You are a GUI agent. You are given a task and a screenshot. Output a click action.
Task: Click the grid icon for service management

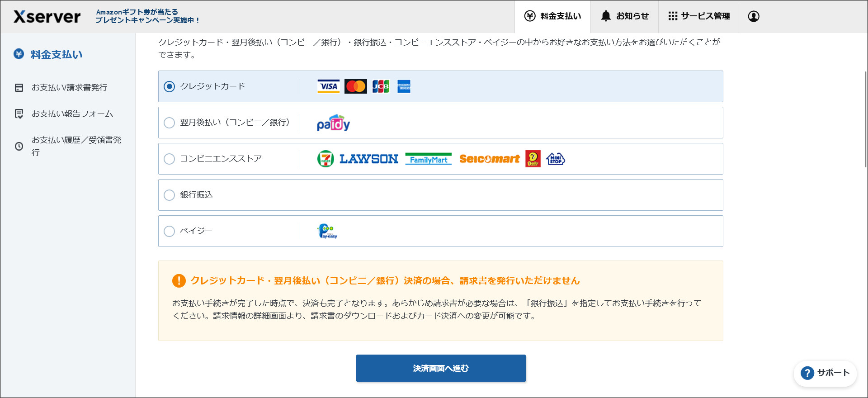point(673,16)
